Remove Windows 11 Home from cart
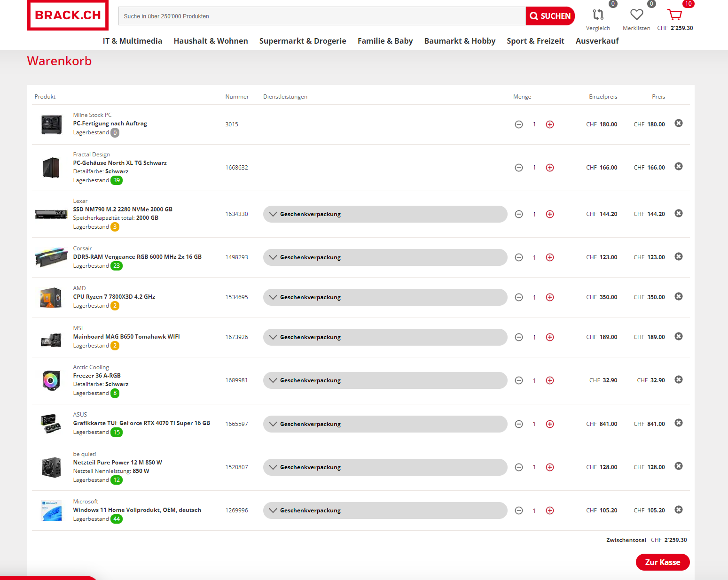728x580 pixels. pos(679,510)
